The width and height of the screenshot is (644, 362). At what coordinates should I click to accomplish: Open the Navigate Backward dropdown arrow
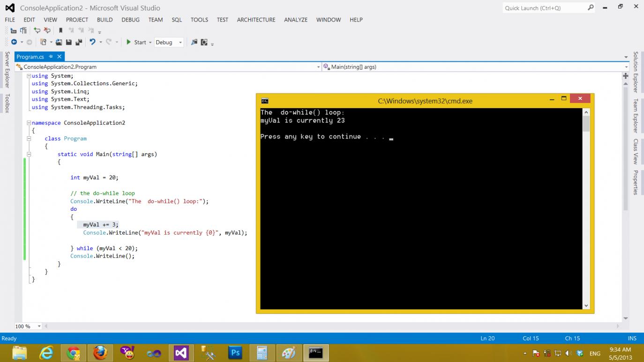tap(22, 42)
